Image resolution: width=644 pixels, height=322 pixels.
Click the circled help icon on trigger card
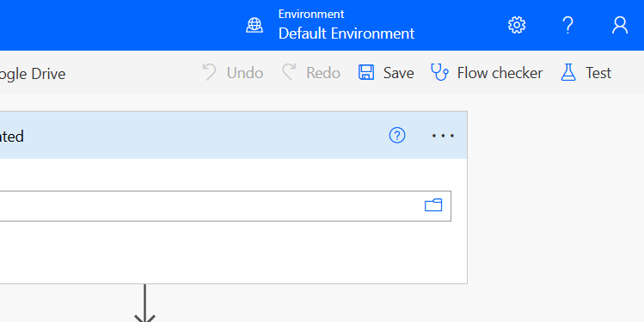point(397,136)
